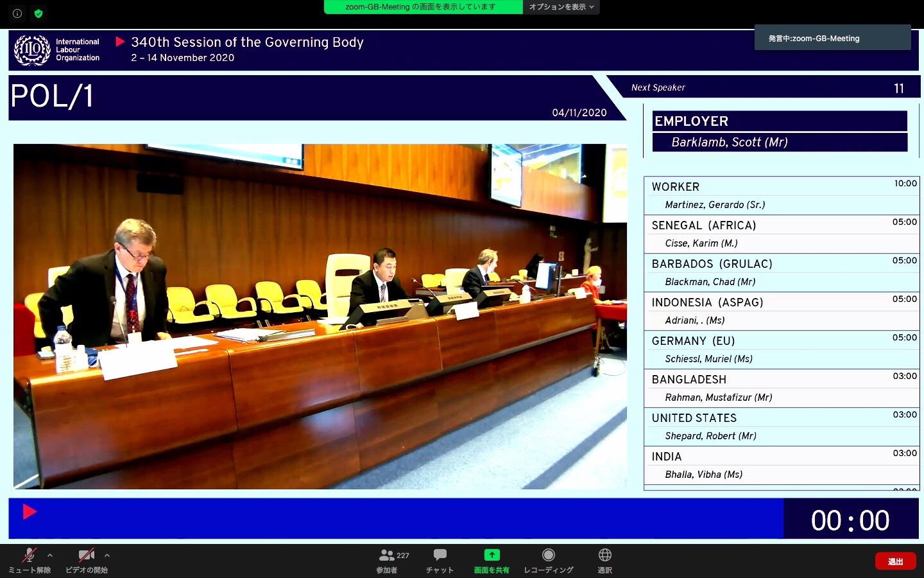
Task: Expand video options caret beside the camera
Action: (x=107, y=556)
